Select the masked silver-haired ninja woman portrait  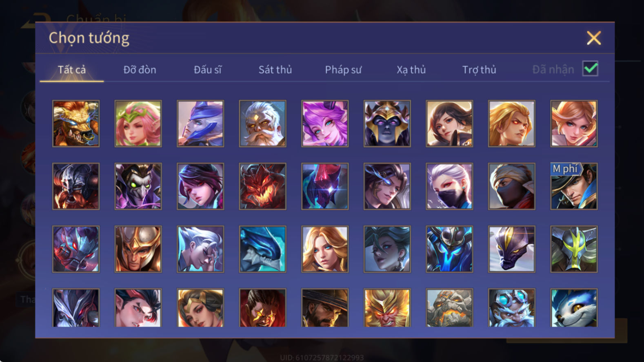click(449, 186)
